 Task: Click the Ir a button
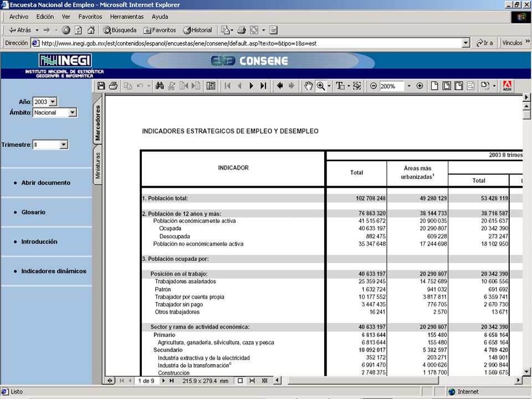pos(484,43)
